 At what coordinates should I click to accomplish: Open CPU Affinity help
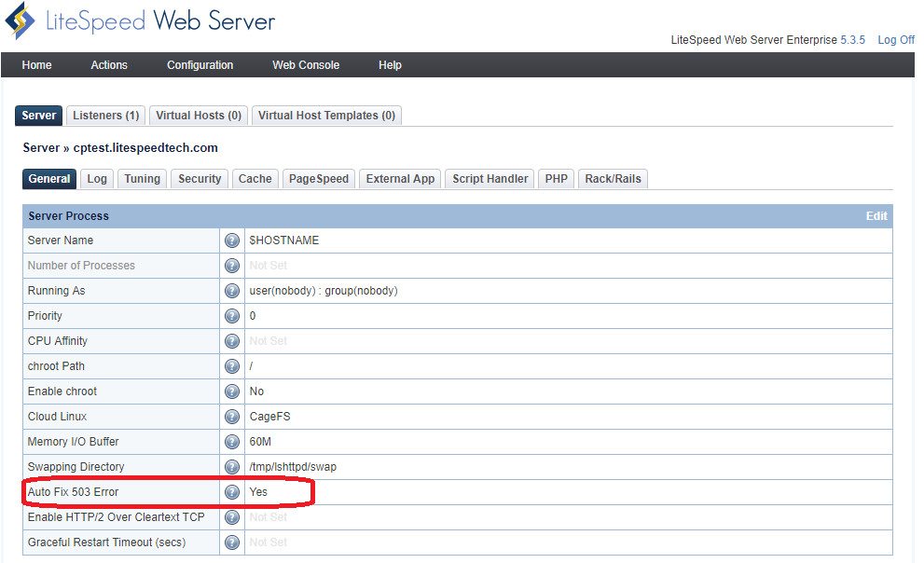(231, 340)
